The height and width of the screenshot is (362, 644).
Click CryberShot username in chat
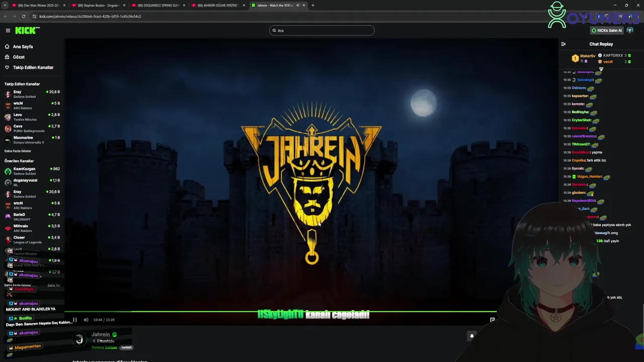tap(582, 120)
